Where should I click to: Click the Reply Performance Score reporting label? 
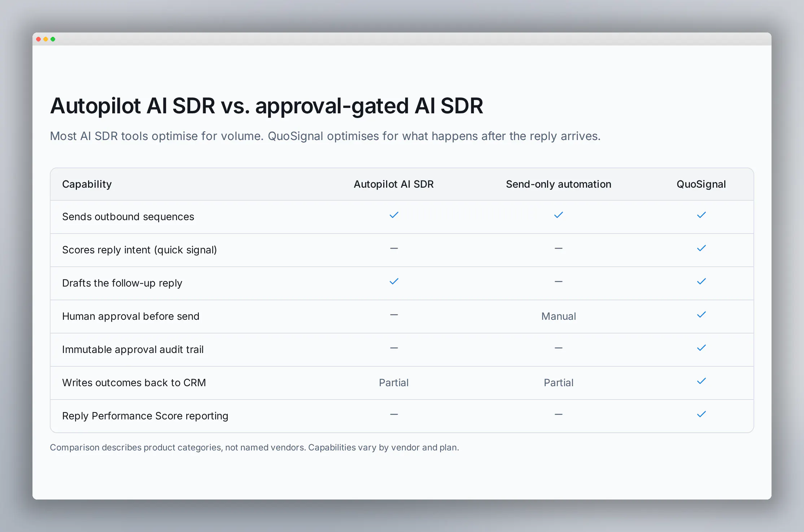[x=145, y=416]
